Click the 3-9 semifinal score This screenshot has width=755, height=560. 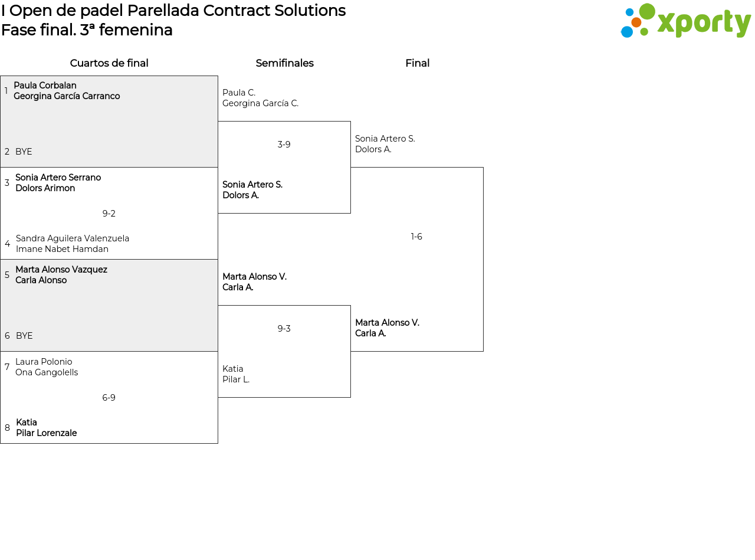point(284,145)
